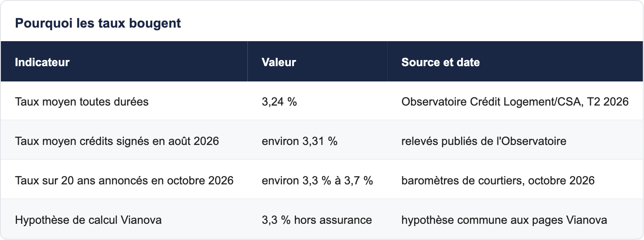Select the 'Indicateur' column header
The width and height of the screenshot is (644, 240).
point(42,62)
